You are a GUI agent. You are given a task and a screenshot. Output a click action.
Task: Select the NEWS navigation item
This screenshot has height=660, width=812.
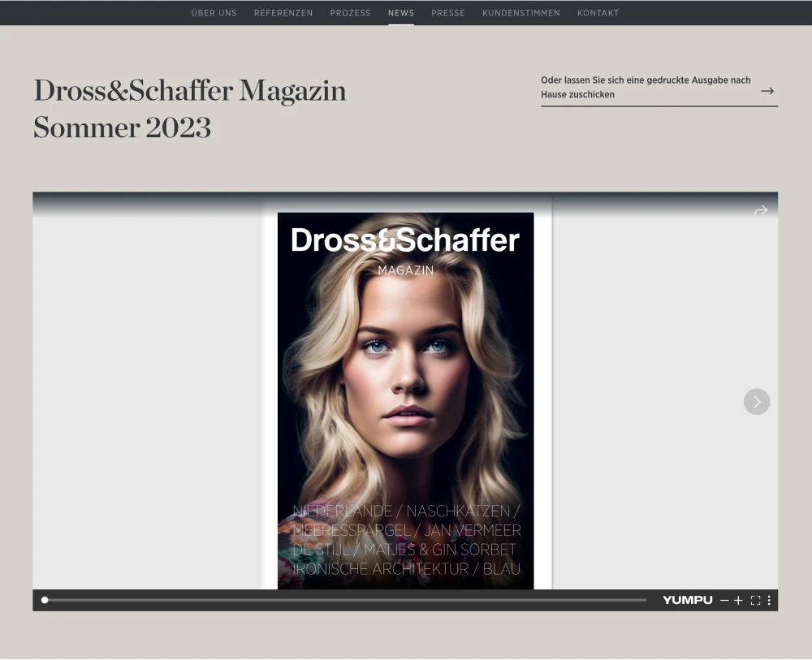pyautogui.click(x=401, y=13)
